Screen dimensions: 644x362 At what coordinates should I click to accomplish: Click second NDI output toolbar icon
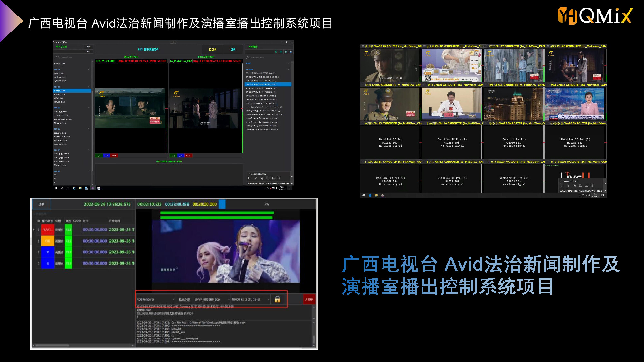pyautogui.click(x=281, y=51)
